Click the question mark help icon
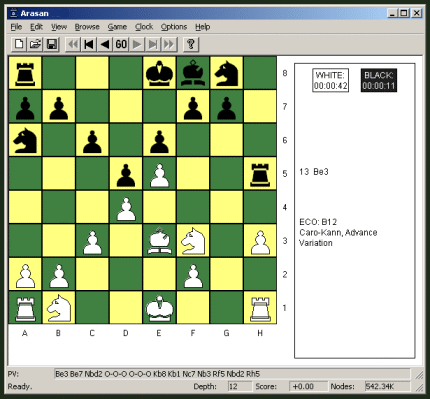 tap(191, 44)
